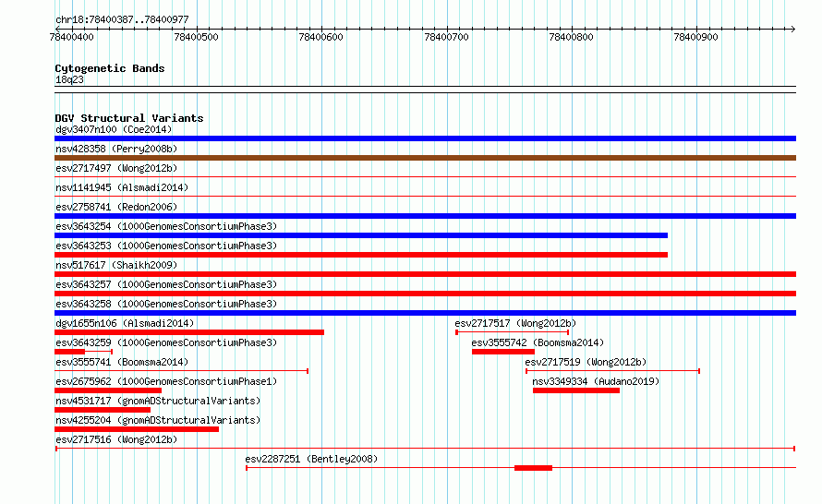Click ruler position 78400900
Screen dimensions: 822x504
click(x=695, y=37)
